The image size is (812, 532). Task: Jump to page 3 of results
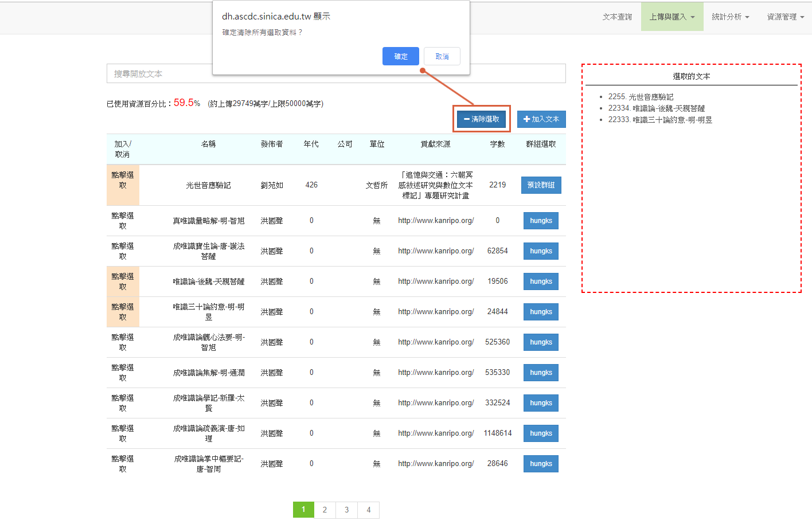pyautogui.click(x=346, y=510)
